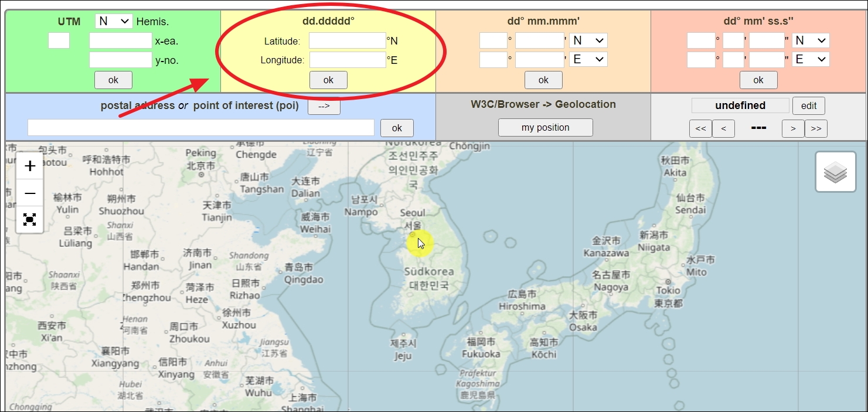Viewport: 868px width, 412px height.
Task: Confirm UTM coordinates with ok button
Action: pyautogui.click(x=113, y=80)
